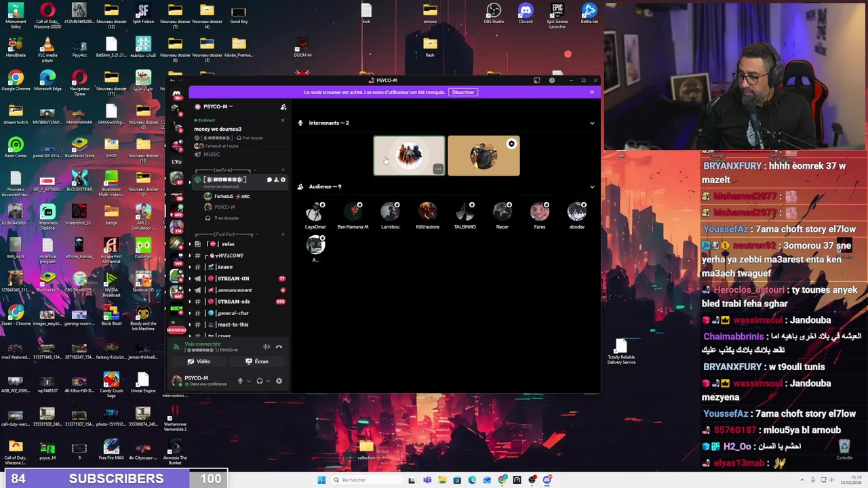Toggle the microphone mute icon
868x488 pixels.
click(240, 381)
